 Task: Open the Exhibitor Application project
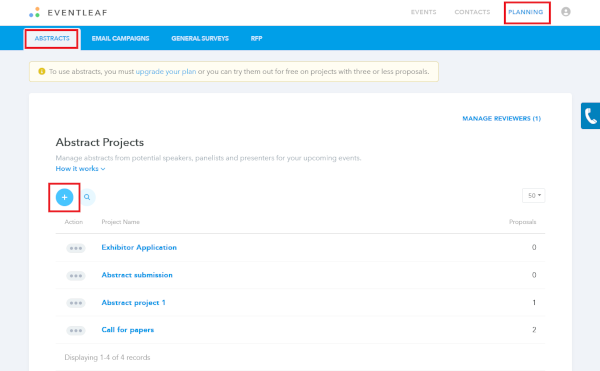coord(139,247)
